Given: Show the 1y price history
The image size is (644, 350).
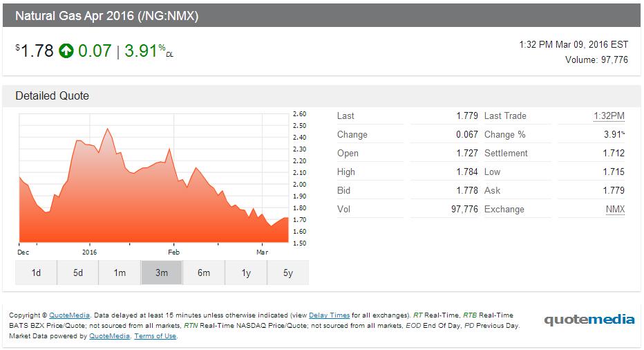Looking at the screenshot, I should (246, 273).
